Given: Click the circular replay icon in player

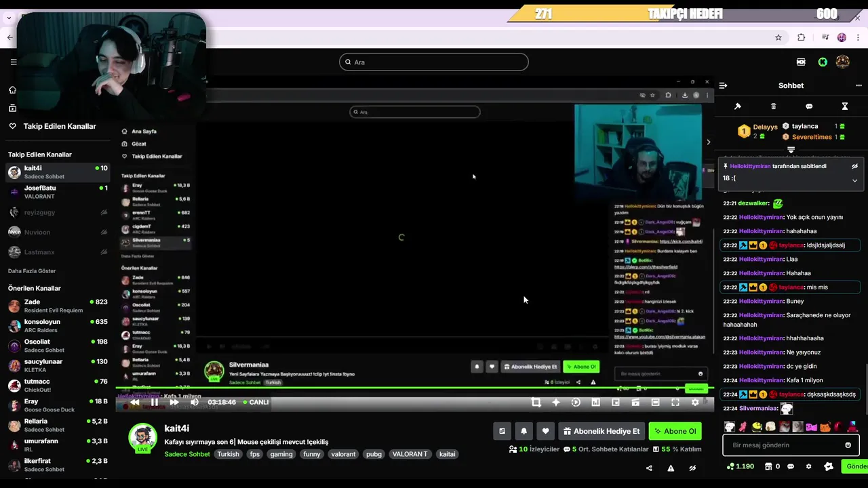Looking at the screenshot, I should tap(576, 402).
